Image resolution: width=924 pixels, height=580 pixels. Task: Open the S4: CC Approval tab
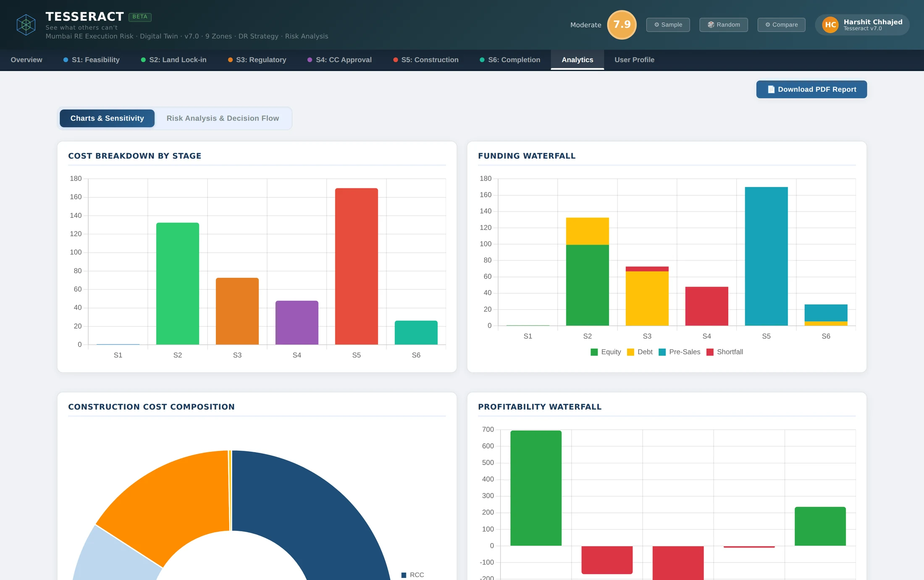pyautogui.click(x=339, y=60)
